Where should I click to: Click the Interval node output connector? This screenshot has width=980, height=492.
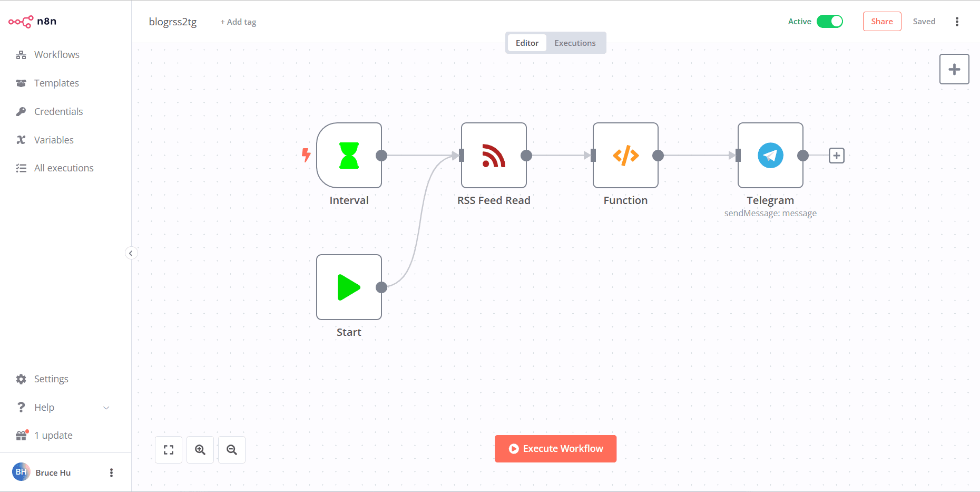click(x=381, y=156)
